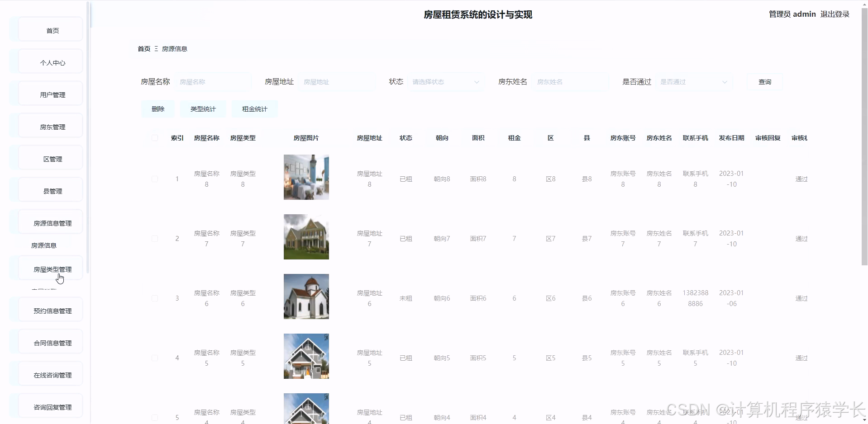Click the 首页 breadcrumb link
The width and height of the screenshot is (868, 424).
tap(143, 48)
